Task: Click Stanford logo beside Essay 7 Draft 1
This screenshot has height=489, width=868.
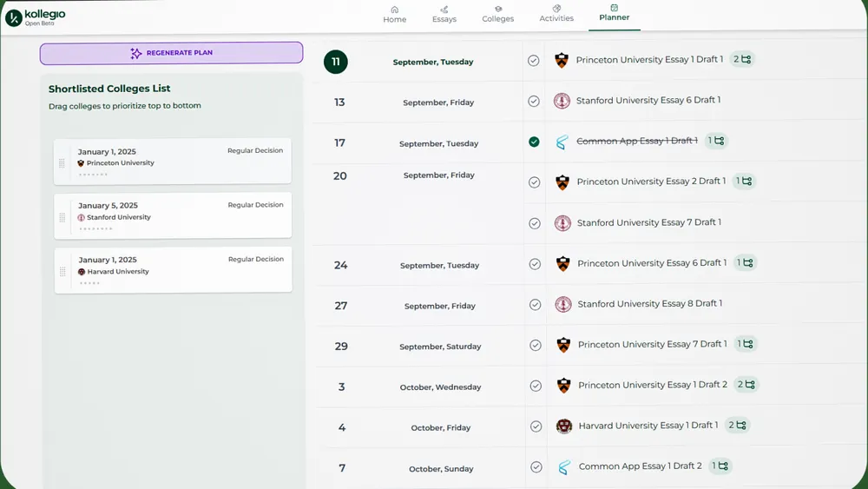Action: (563, 222)
